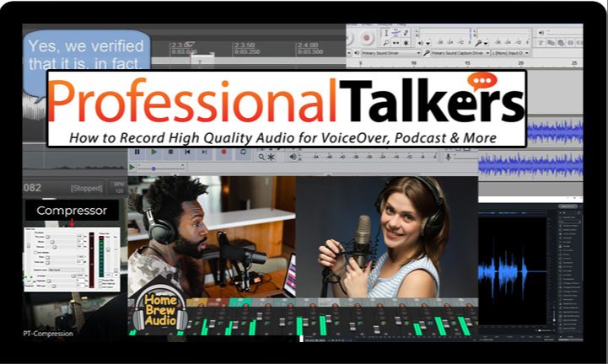Click the 2.4.00 marker on top-left timeline
This screenshot has width=608, height=364.
click(x=308, y=45)
